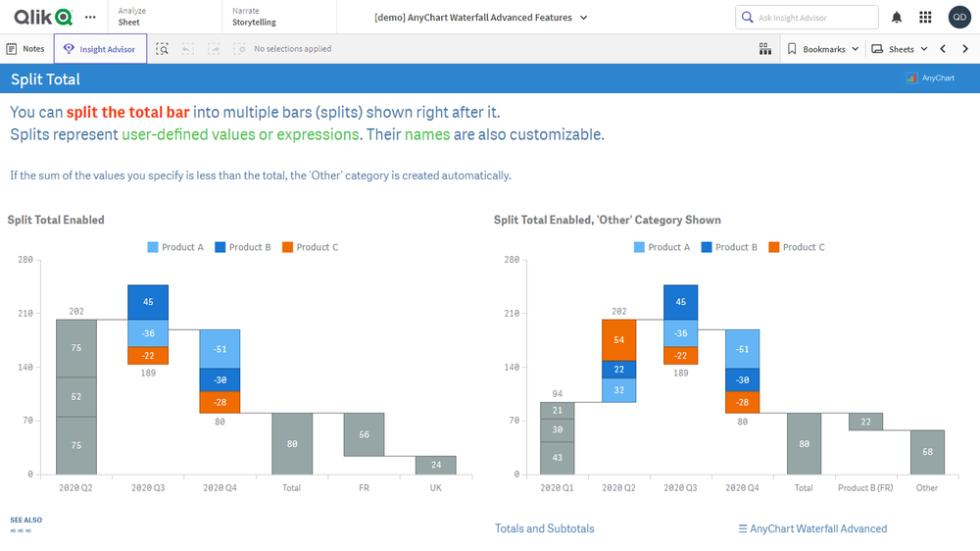Expand the Sheets dropdown
This screenshot has width=980, height=551.
[900, 49]
